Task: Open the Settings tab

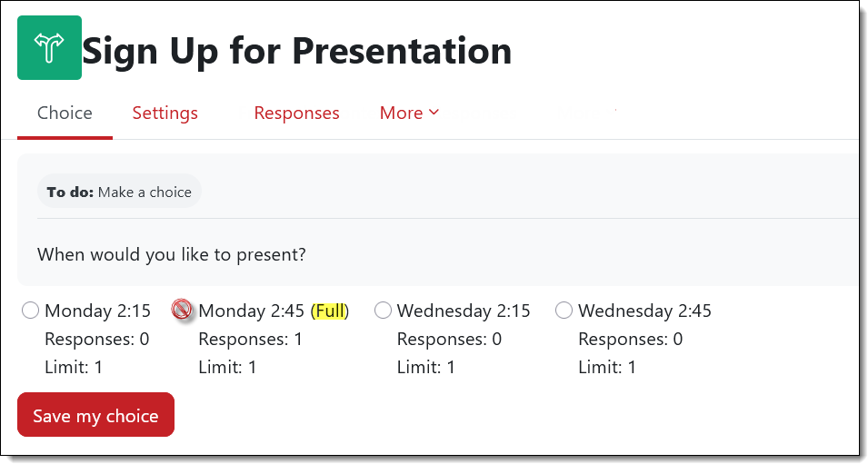Action: pos(165,113)
